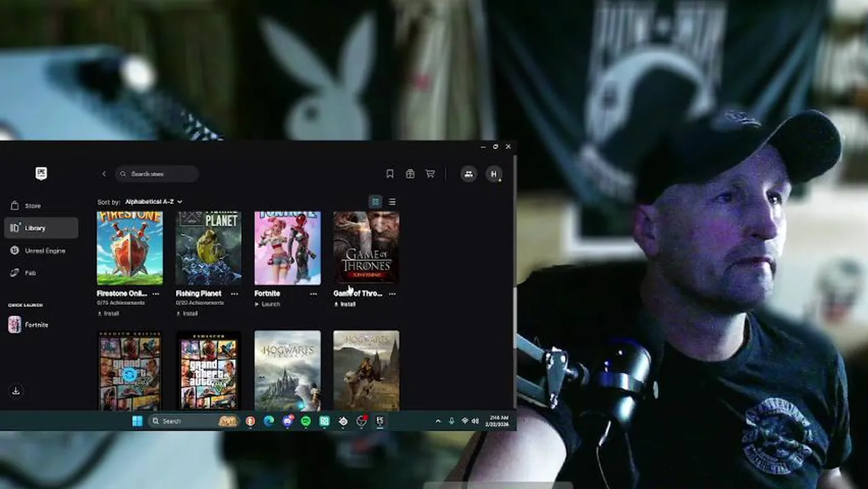Install Game of Thrones
868x489 pixels.
click(345, 304)
